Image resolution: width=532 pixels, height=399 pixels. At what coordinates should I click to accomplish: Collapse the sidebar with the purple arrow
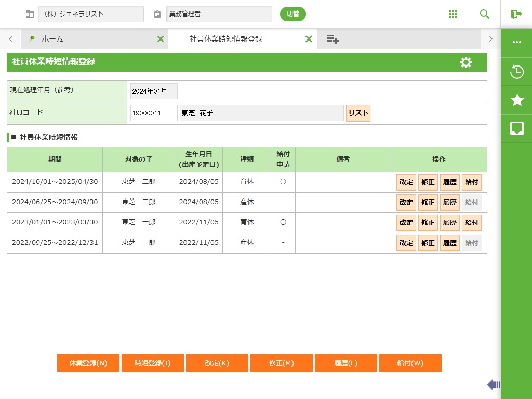click(493, 384)
